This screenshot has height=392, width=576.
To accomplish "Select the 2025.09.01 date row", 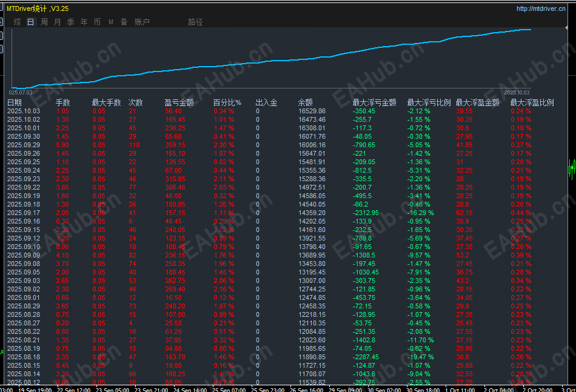I will click(24, 297).
